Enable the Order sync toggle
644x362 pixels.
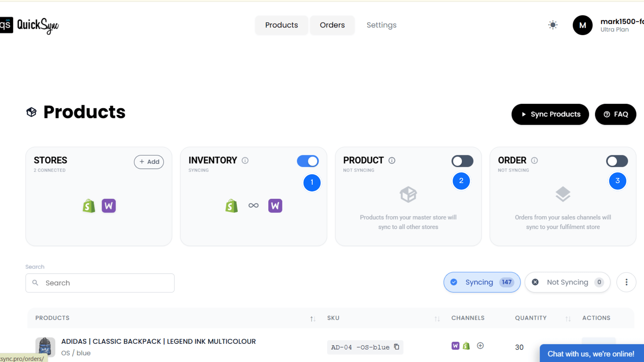click(x=617, y=161)
